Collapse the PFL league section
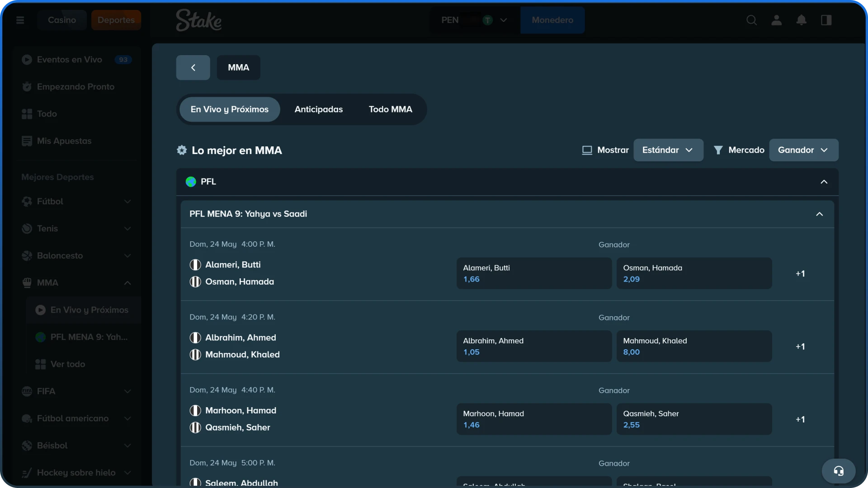Screen dimensions: 868x488 [824, 182]
